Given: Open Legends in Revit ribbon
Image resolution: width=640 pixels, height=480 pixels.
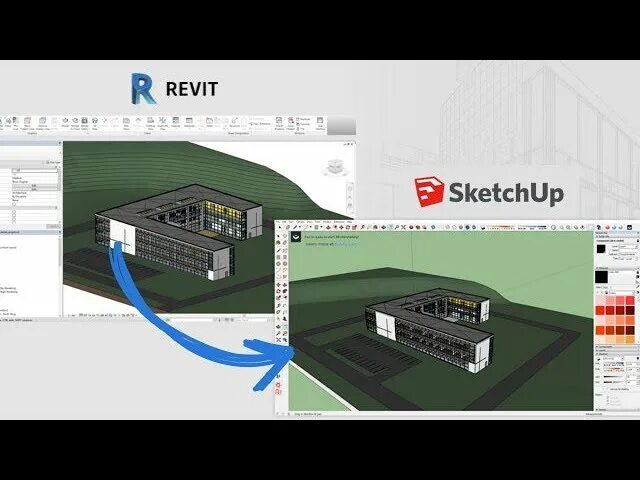Looking at the screenshot, I should tap(175, 120).
